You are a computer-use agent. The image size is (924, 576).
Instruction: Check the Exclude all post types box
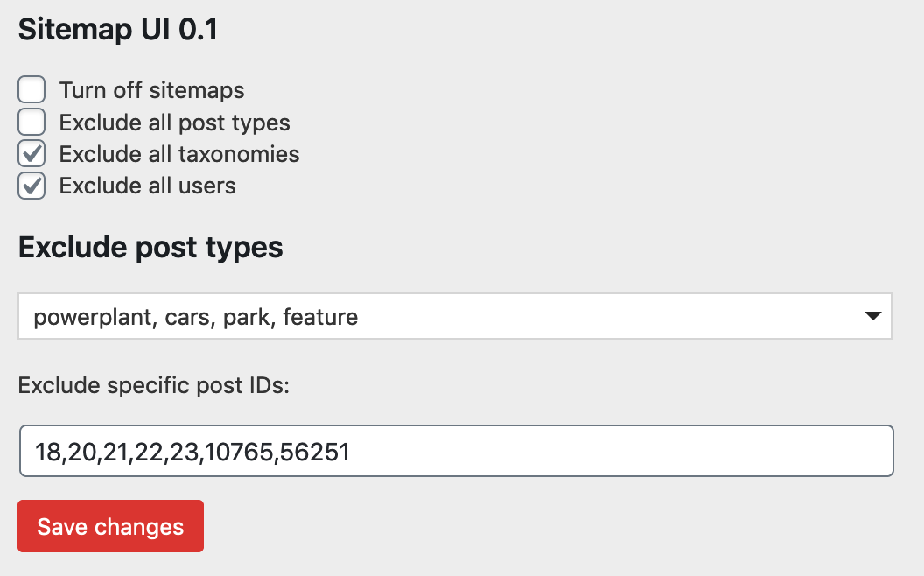(x=31, y=123)
